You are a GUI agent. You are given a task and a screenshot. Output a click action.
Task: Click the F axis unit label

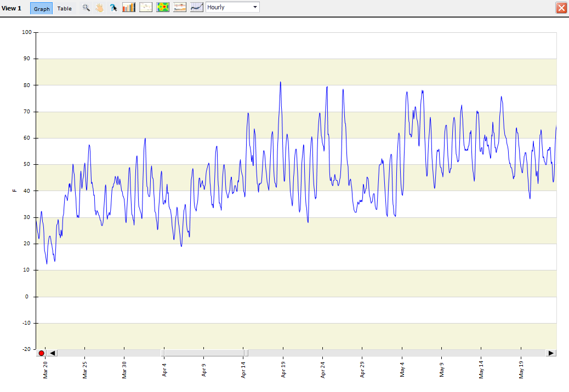[14, 191]
